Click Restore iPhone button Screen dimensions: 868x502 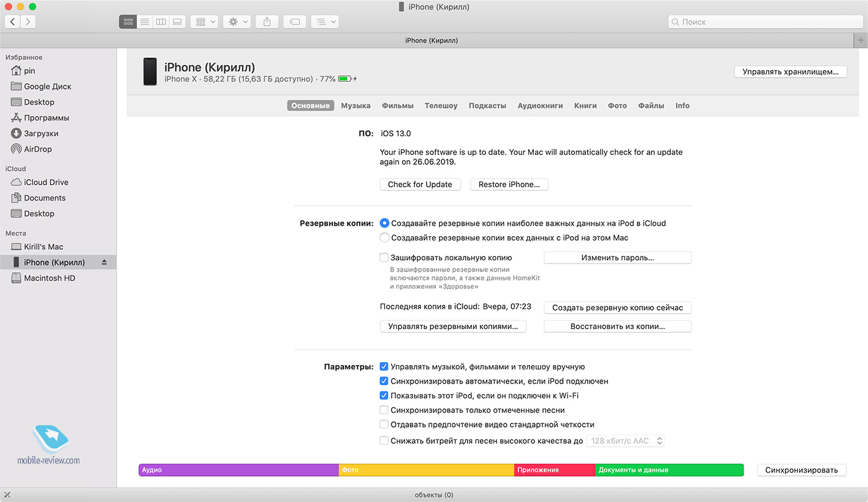point(509,185)
